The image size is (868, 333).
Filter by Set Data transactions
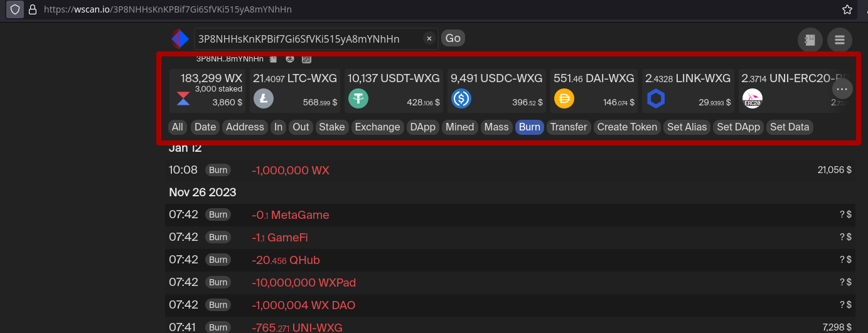coord(790,127)
